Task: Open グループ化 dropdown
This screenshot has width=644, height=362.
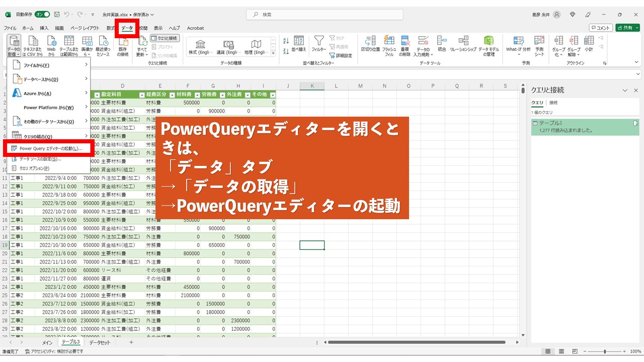Action: tap(558, 46)
